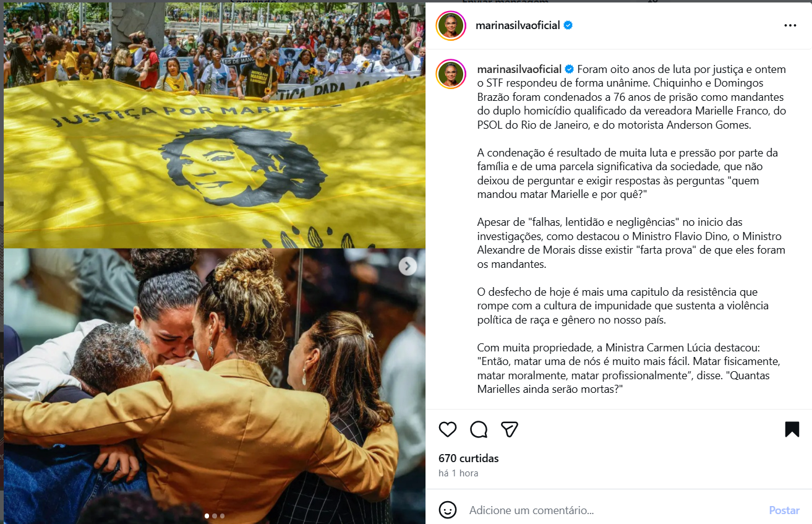Open comments using the speech bubble icon
The image size is (812, 524).
(x=479, y=429)
